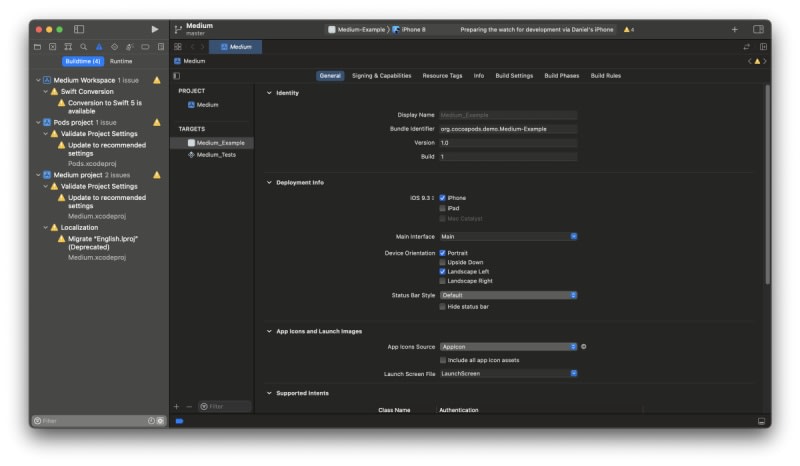Open the Source Control navigator icon
This screenshot has height=466, width=800.
tap(53, 46)
